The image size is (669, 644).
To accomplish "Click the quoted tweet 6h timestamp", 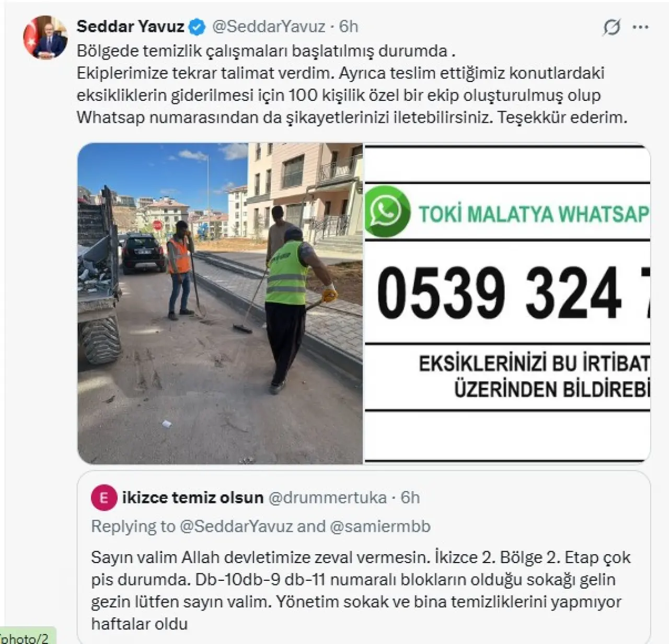I will pyautogui.click(x=410, y=498).
